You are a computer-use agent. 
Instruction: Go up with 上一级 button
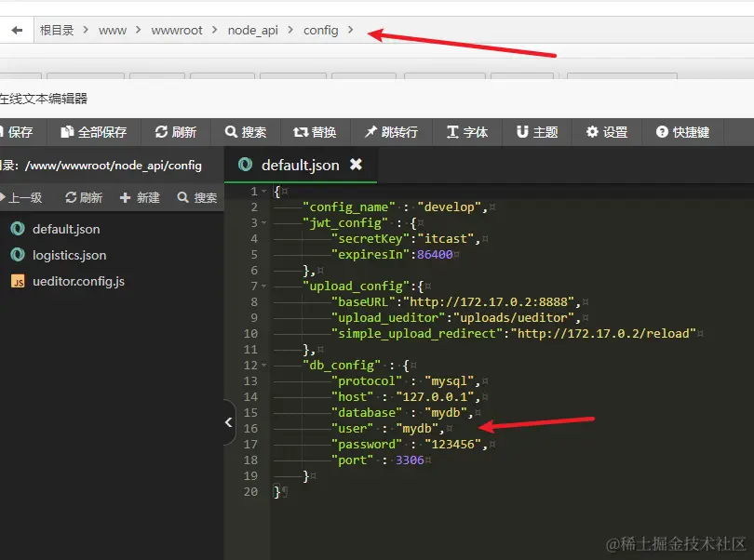(21, 197)
